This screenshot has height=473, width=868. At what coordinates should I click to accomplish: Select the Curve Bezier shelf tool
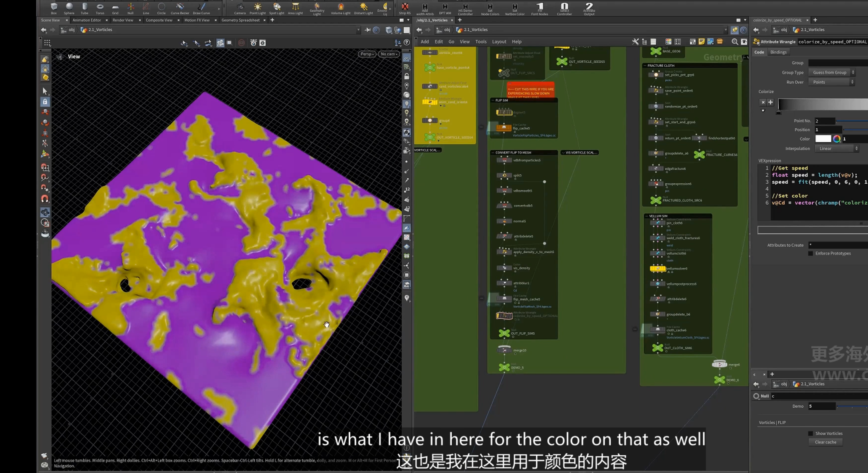(180, 9)
